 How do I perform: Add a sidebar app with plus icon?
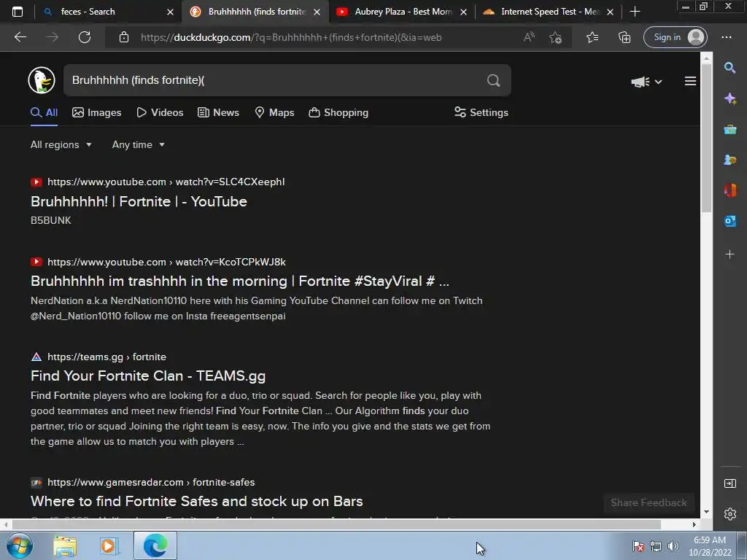729,254
